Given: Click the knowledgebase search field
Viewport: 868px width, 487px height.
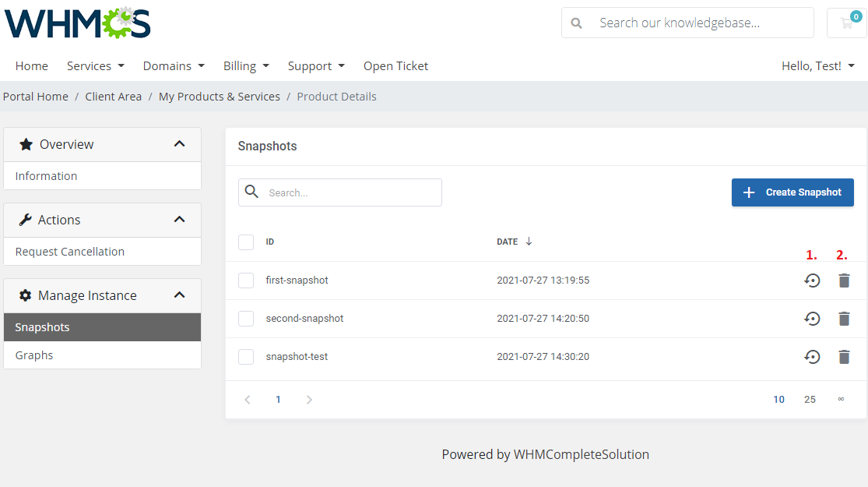Looking at the screenshot, I should point(687,23).
